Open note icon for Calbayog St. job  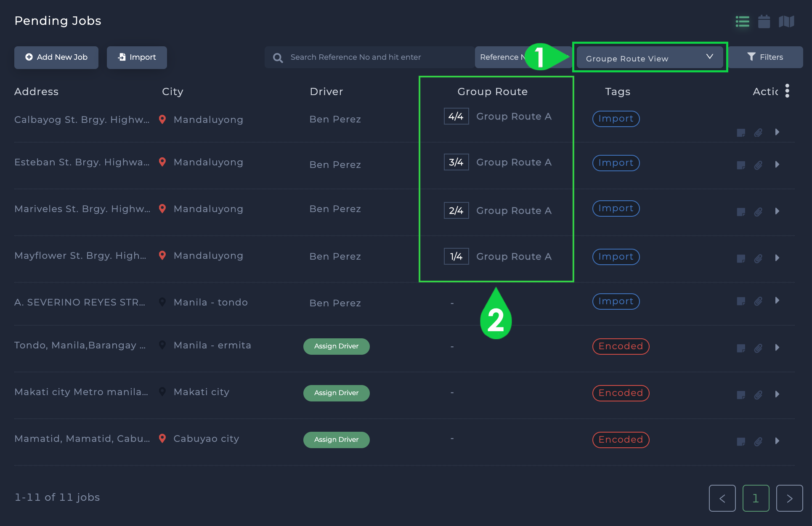[741, 133]
